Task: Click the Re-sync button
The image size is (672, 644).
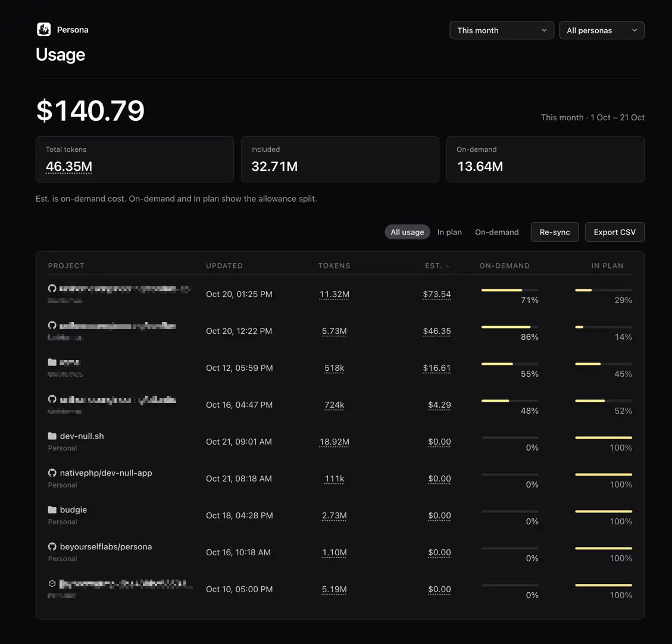Action: pos(555,232)
